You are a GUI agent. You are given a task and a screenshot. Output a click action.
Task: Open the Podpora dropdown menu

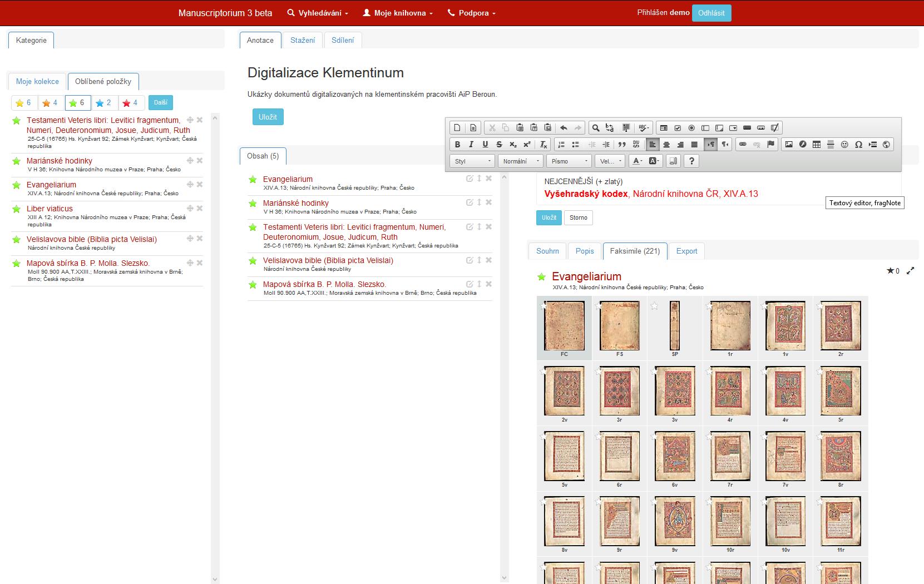tap(472, 13)
